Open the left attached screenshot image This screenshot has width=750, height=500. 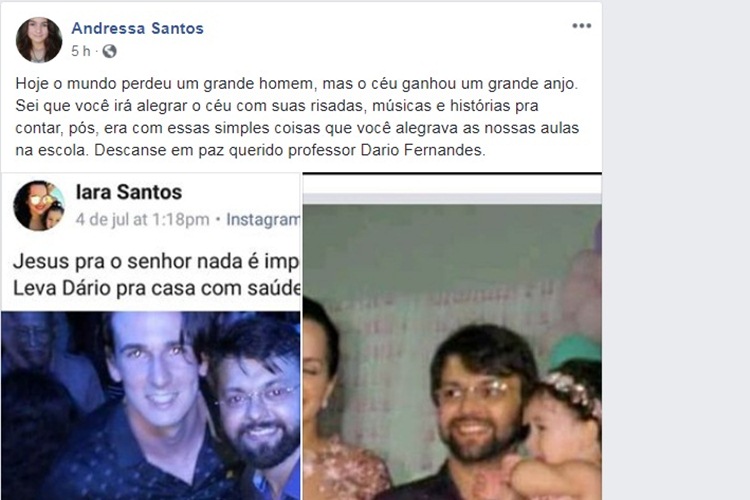tap(151, 336)
